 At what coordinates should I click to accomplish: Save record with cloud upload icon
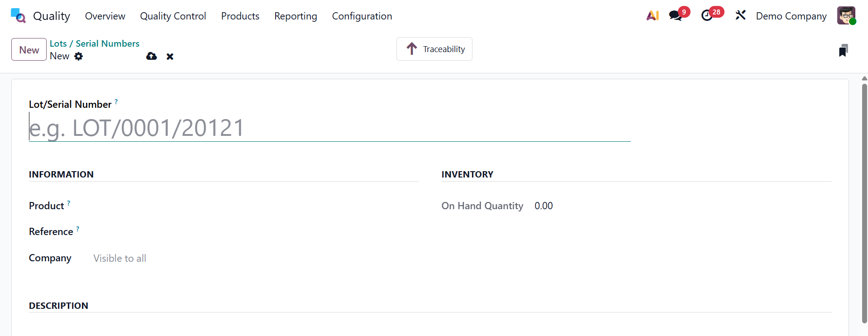coord(152,56)
